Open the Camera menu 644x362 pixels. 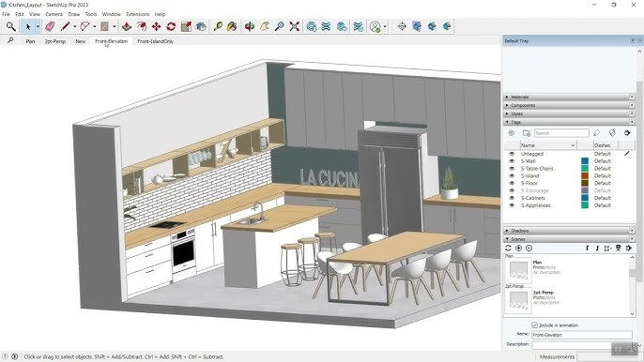coord(54,14)
